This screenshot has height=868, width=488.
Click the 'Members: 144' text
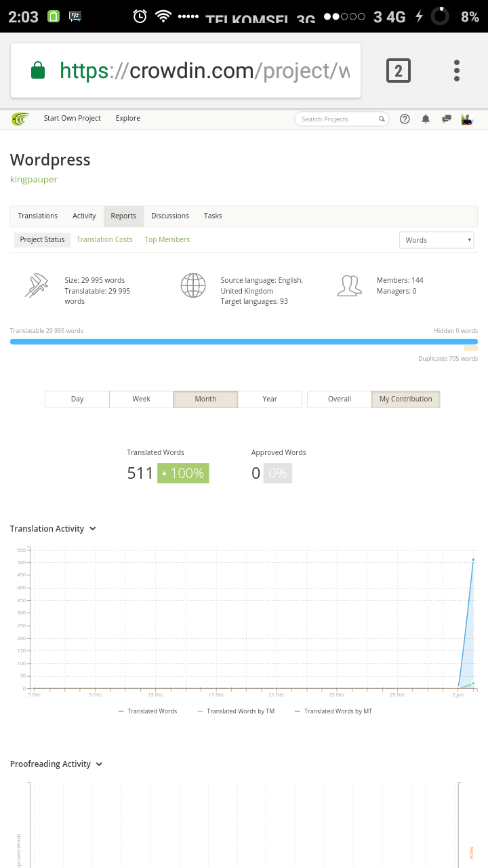tap(400, 280)
